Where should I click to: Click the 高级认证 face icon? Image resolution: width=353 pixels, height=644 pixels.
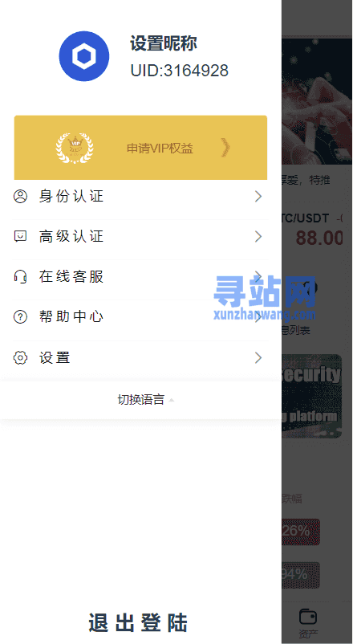[20, 236]
